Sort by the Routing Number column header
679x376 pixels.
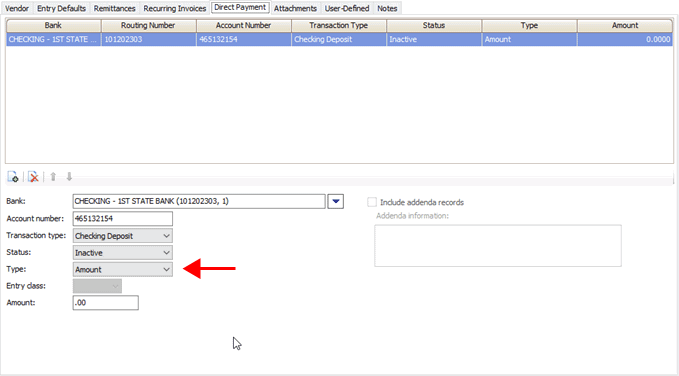[x=148, y=26]
